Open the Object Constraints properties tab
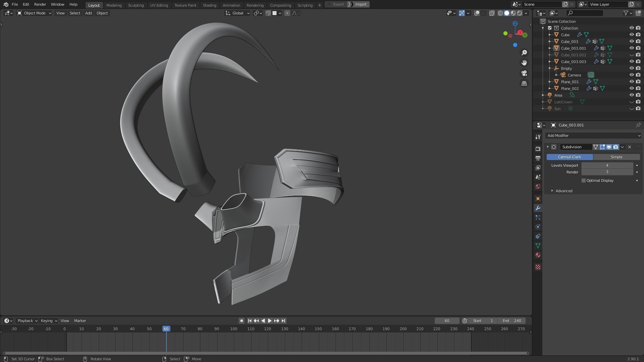Image resolution: width=644 pixels, height=362 pixels. click(x=538, y=236)
